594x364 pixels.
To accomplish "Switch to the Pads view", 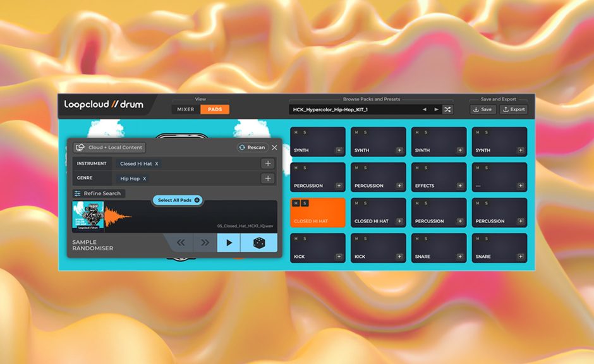I will tap(215, 109).
